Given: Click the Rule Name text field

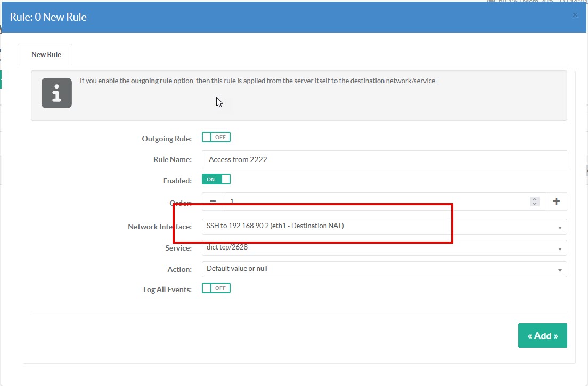Looking at the screenshot, I should (x=383, y=159).
